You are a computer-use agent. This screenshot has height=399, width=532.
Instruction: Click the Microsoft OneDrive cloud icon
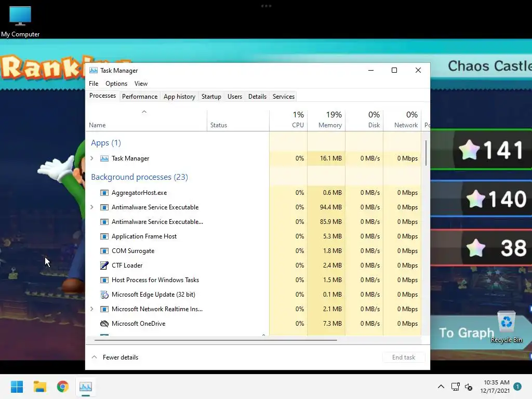pyautogui.click(x=104, y=324)
